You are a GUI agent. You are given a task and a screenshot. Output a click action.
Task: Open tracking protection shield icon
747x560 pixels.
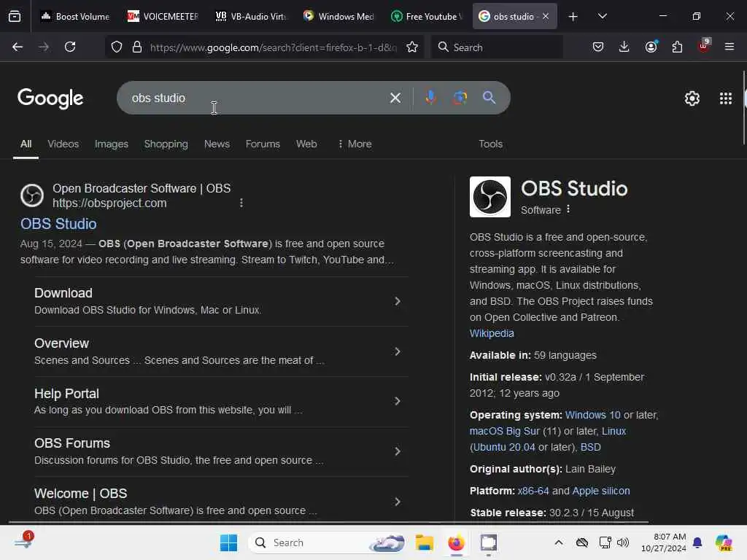117,47
